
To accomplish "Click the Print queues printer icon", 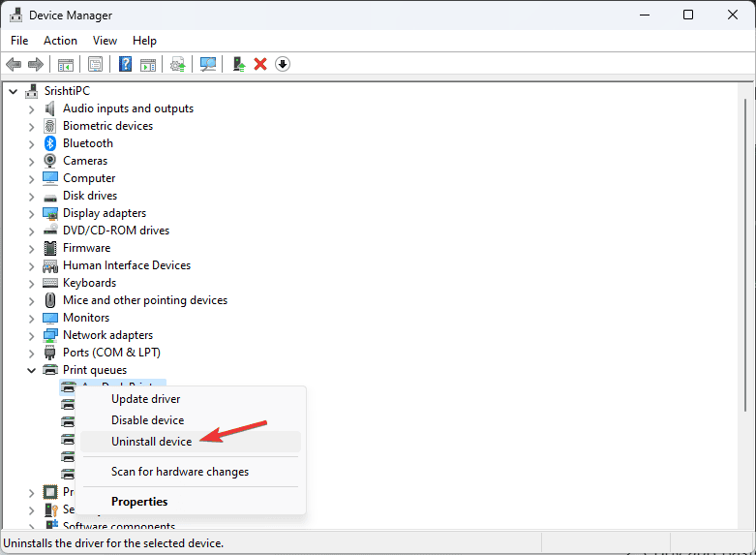I will pyautogui.click(x=50, y=370).
